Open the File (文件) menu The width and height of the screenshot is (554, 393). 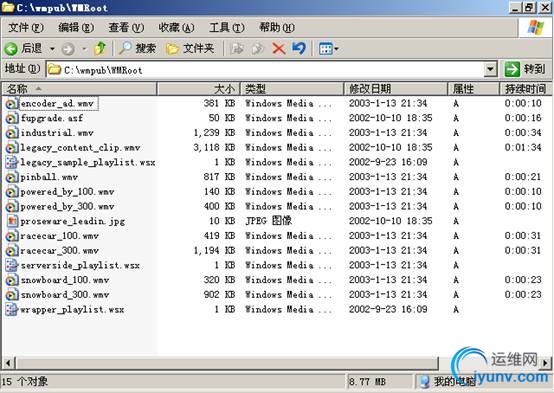26,27
